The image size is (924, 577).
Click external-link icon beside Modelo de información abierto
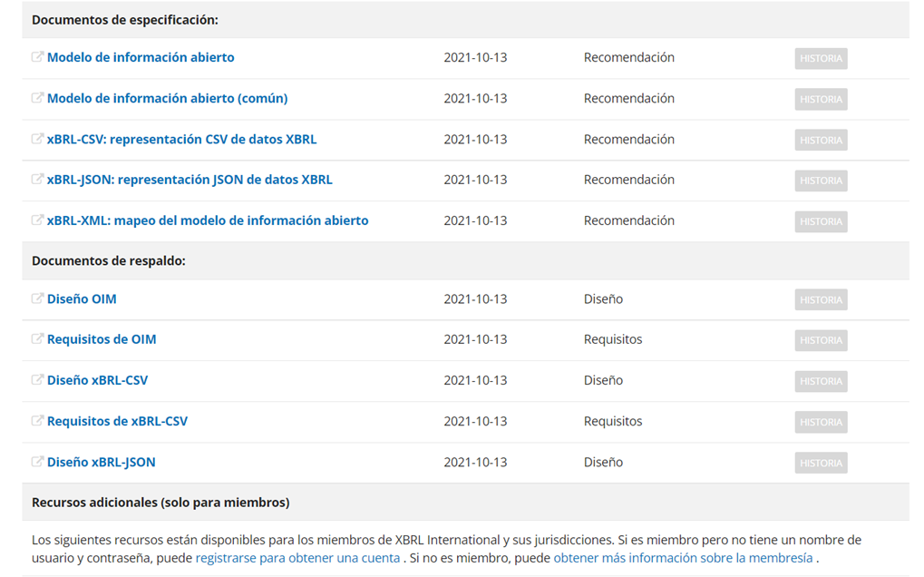point(37,57)
